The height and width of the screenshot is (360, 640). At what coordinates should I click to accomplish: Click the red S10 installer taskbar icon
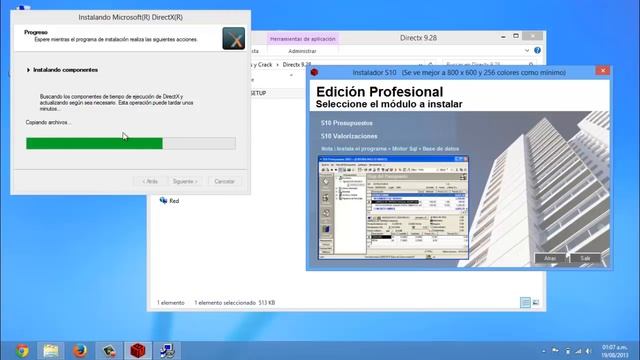138,351
